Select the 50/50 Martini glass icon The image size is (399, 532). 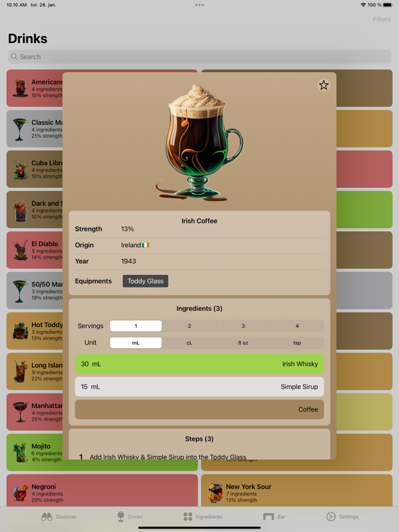[19, 291]
